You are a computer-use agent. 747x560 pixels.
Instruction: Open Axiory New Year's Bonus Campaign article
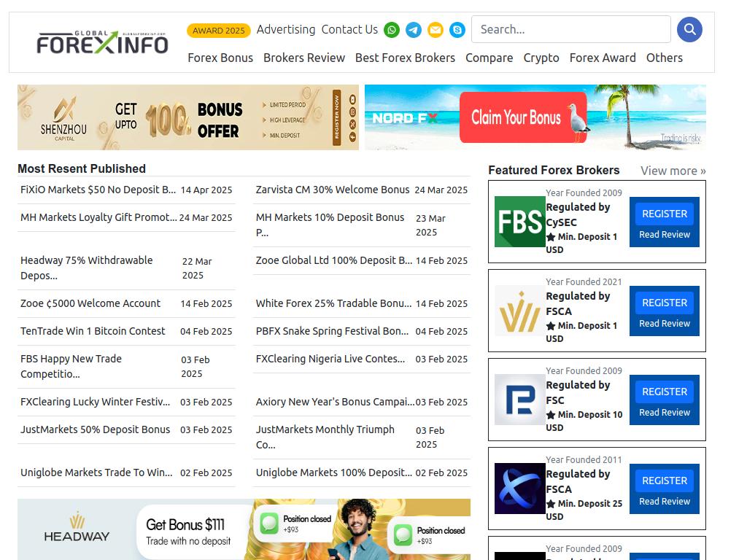pyautogui.click(x=336, y=402)
